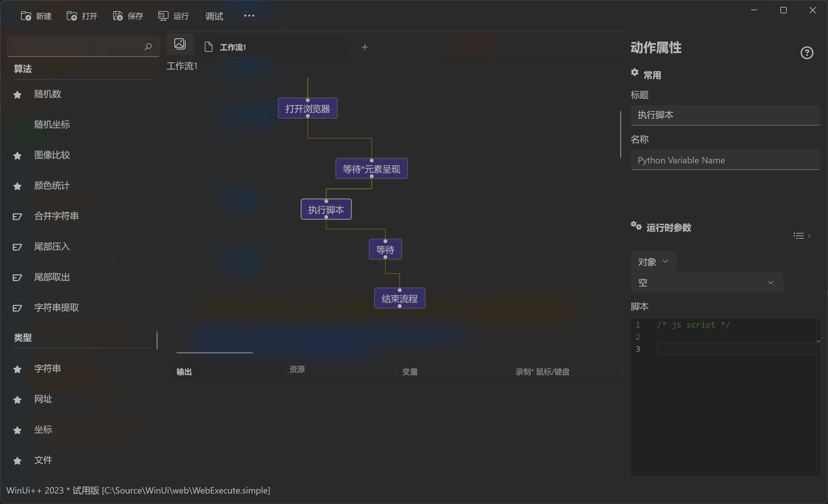The height and width of the screenshot is (504, 828).
Task: Click the Save (保存) toolbar icon
Action: point(118,16)
